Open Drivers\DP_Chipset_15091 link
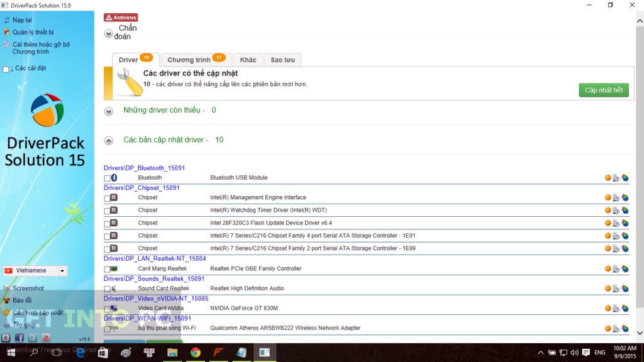This screenshot has width=644, height=362. (142, 187)
